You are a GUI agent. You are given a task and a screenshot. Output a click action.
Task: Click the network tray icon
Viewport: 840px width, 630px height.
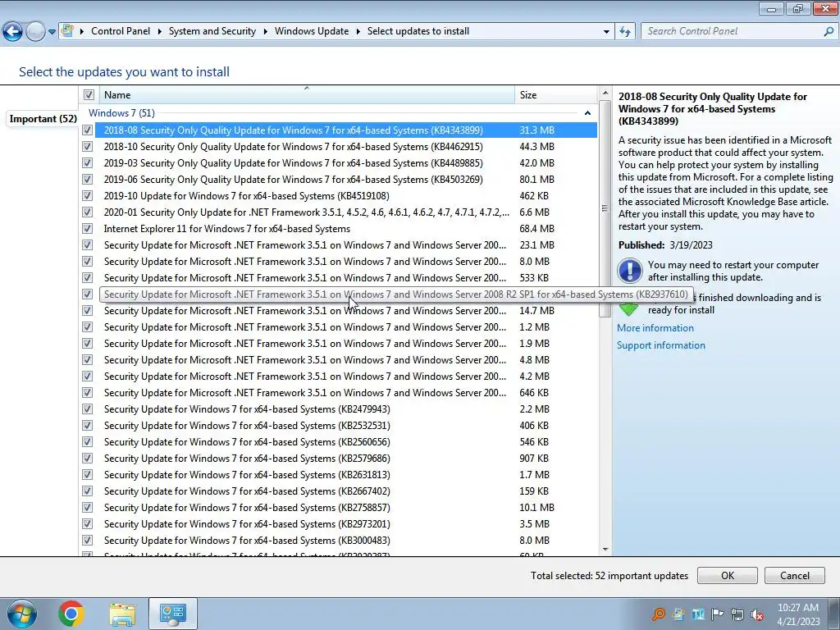pos(737,614)
